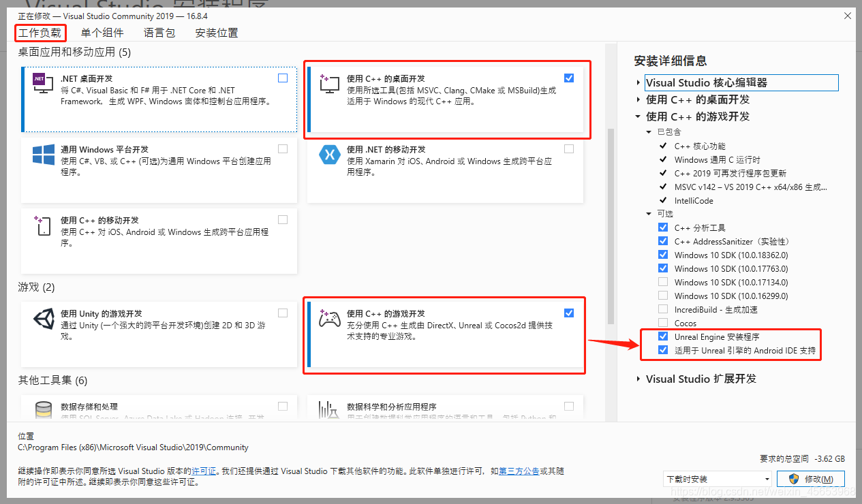Uncheck the 使用 C++ 的游戏开发 workload checkbox
This screenshot has height=504, width=862.
[x=569, y=313]
